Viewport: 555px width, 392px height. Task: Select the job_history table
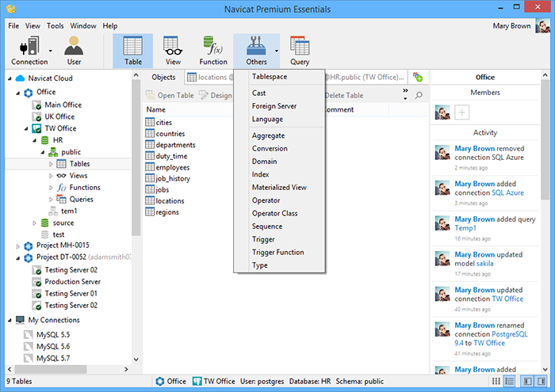(173, 178)
